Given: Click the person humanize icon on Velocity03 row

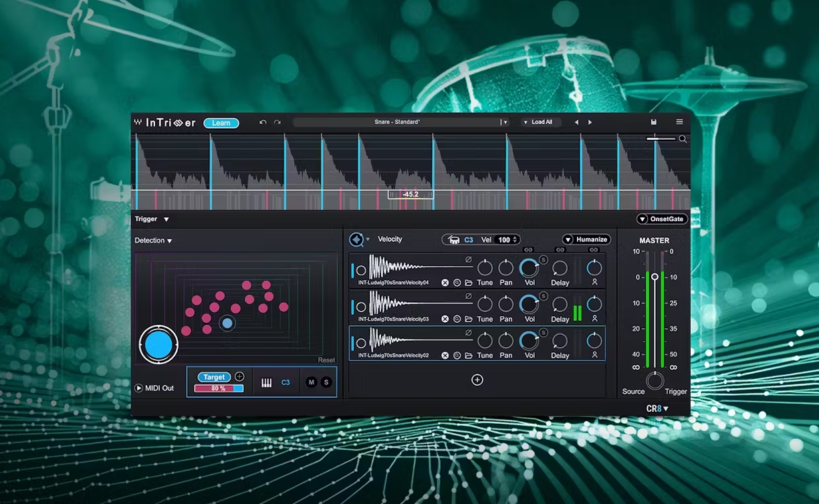Looking at the screenshot, I should pyautogui.click(x=594, y=318).
